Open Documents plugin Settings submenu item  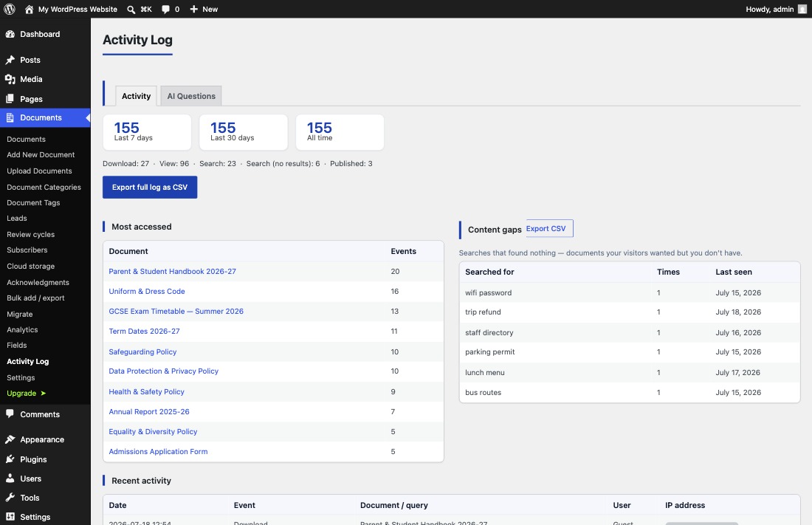point(21,378)
